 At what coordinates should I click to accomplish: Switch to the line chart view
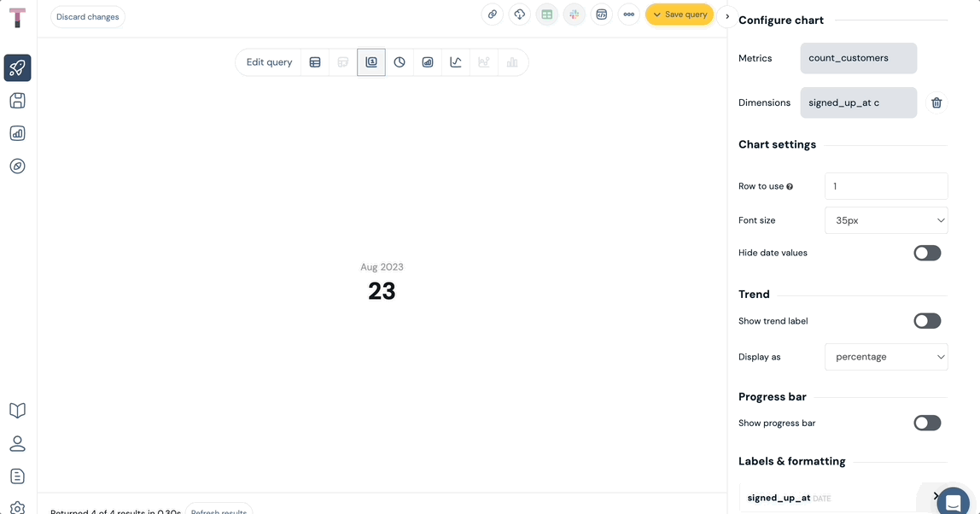point(456,62)
